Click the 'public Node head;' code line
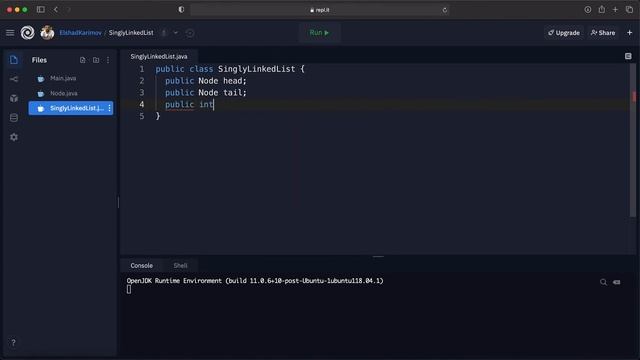Screen dimensions: 640x360 tap(206, 81)
